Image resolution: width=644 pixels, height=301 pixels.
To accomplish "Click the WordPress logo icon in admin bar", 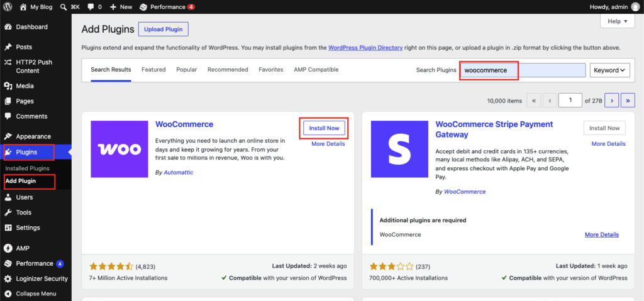I will tap(8, 7).
